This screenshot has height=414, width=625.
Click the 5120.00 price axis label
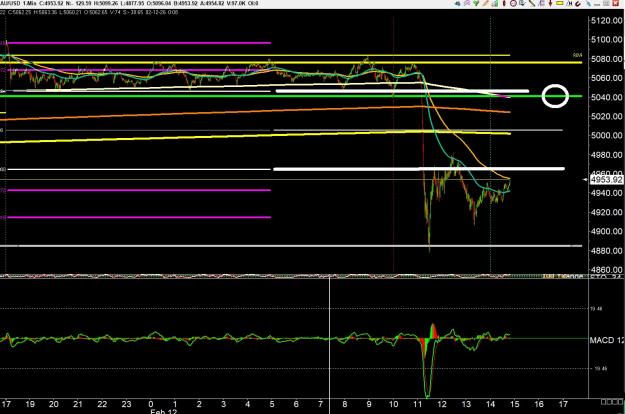tap(606, 20)
